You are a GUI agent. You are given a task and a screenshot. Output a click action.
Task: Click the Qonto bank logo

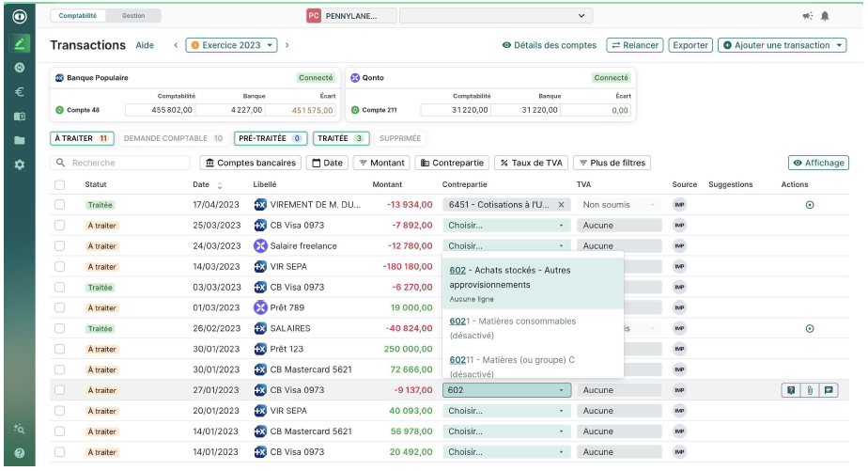(355, 78)
